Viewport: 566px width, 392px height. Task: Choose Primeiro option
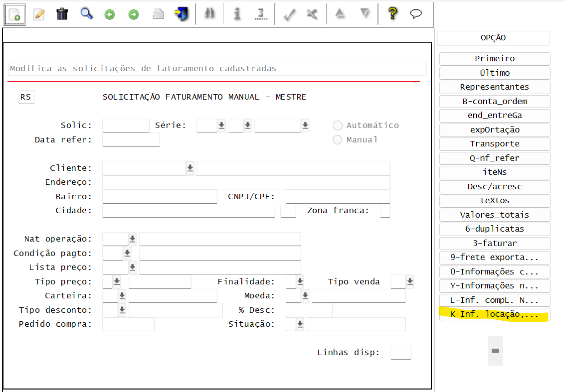495,59
